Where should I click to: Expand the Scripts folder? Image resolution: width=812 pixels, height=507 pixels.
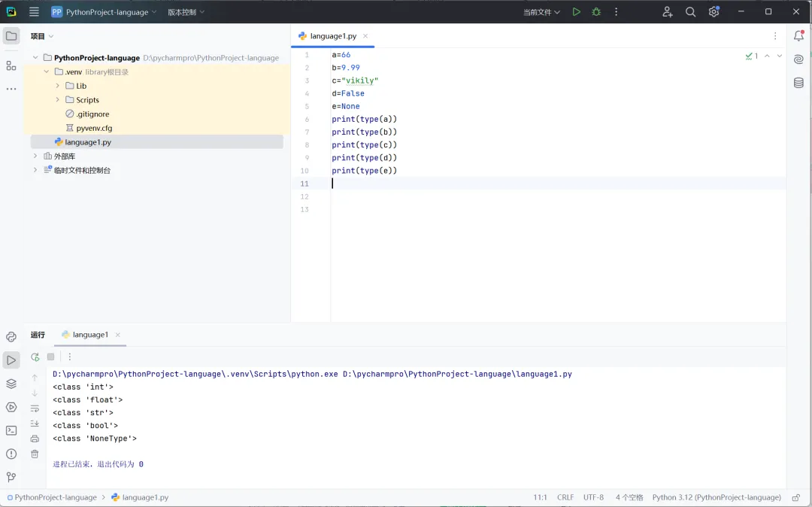click(x=57, y=99)
